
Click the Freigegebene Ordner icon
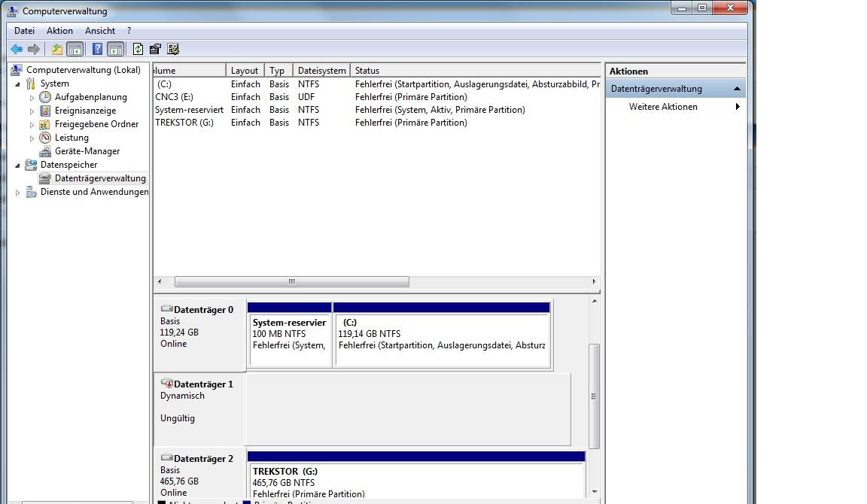click(45, 124)
